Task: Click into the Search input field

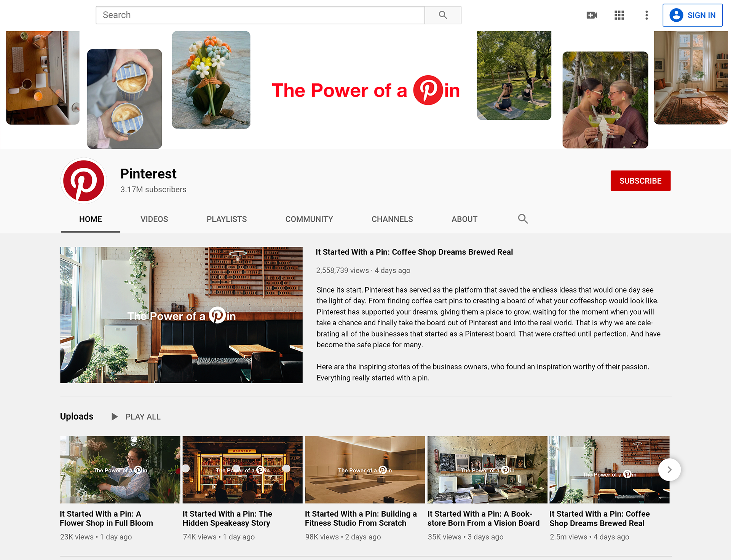Action: [x=260, y=15]
